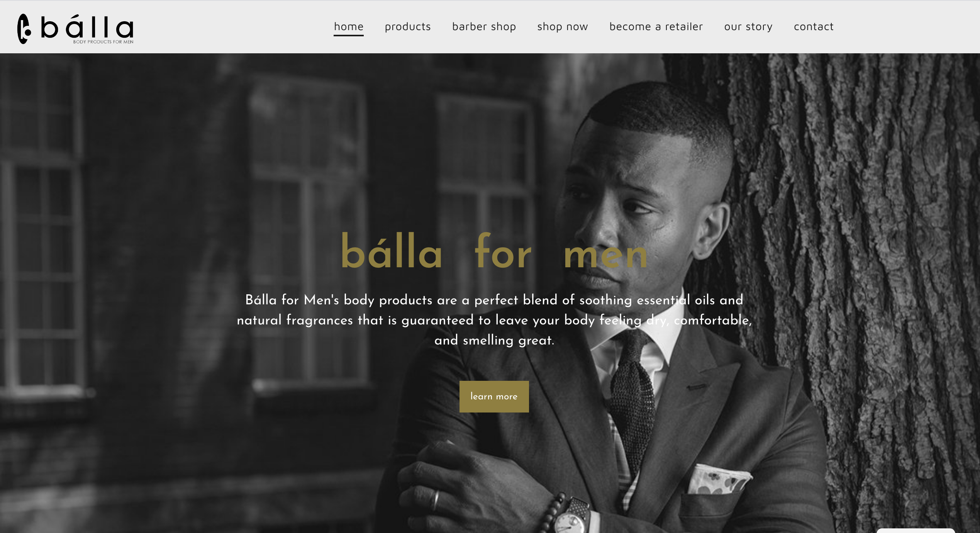
Task: Click the bálla logo emblem icon
Action: click(x=24, y=29)
